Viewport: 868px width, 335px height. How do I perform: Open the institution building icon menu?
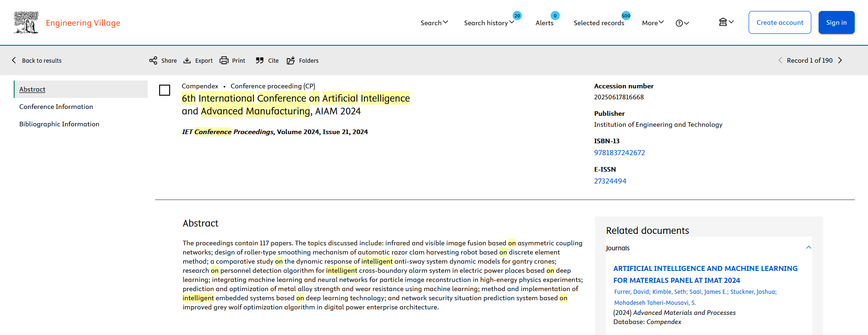point(723,22)
